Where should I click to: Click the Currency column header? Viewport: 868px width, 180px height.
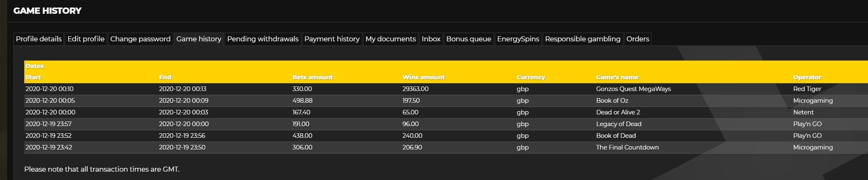[530, 77]
